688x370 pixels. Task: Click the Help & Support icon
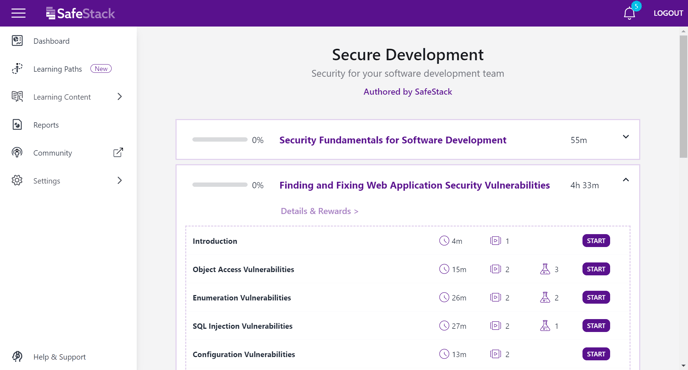tap(17, 356)
